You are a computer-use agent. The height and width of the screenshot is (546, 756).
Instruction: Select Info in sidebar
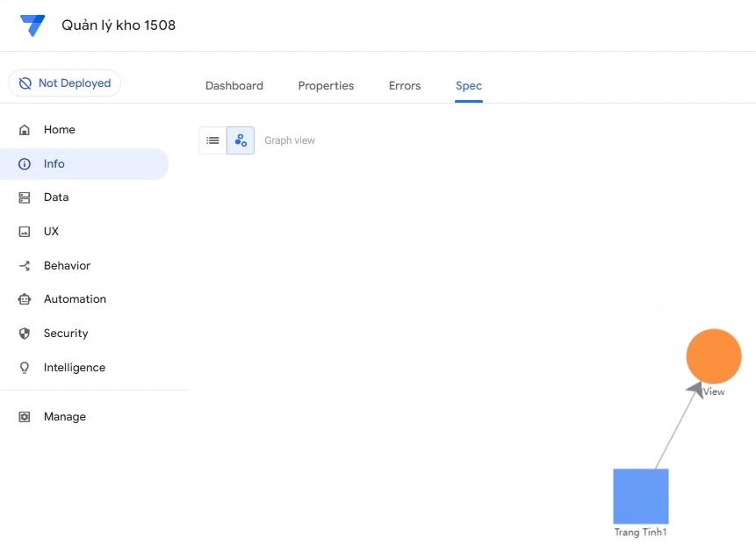[x=84, y=164]
